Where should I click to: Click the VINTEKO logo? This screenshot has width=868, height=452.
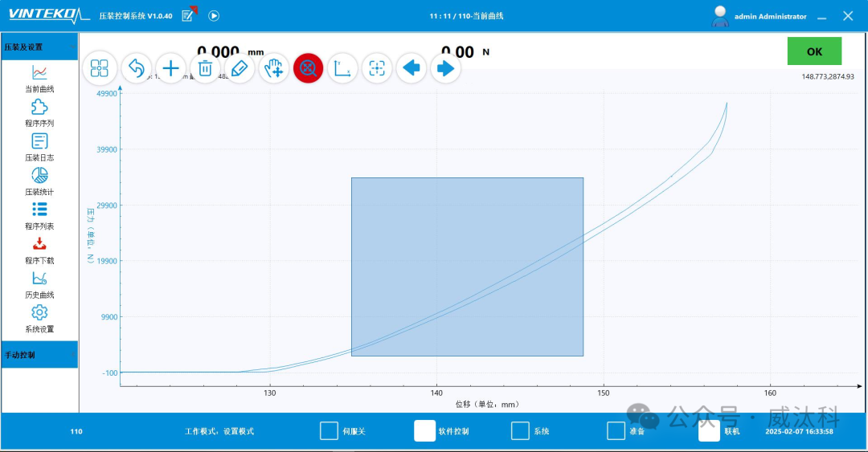49,15
